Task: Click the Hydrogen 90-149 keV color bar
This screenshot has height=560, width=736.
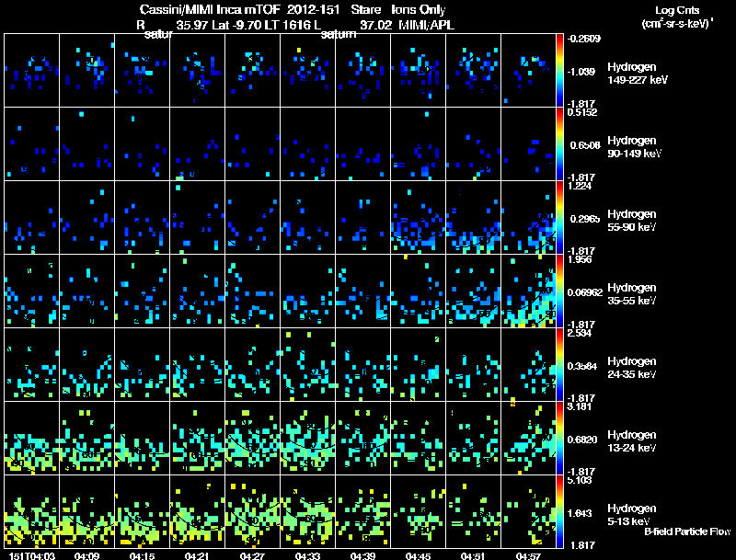Action: tap(559, 144)
